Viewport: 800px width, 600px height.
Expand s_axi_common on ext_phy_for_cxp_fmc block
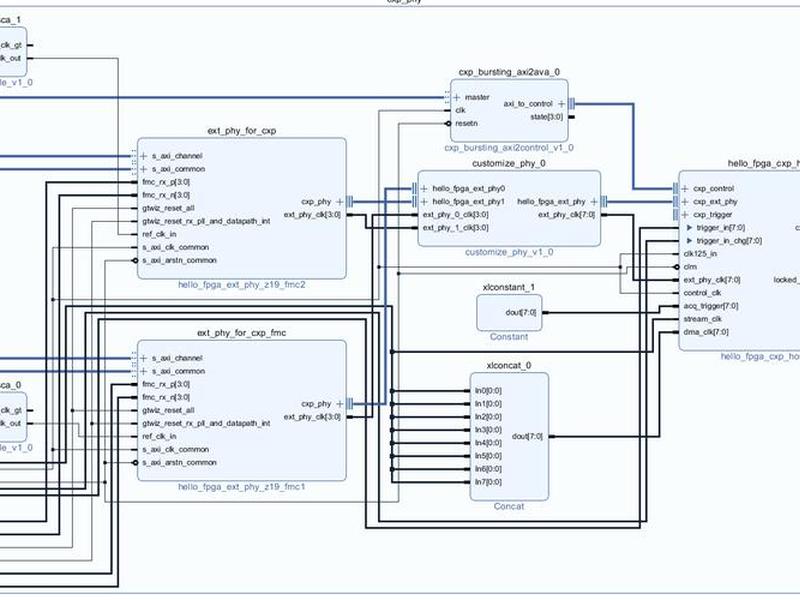coord(143,371)
